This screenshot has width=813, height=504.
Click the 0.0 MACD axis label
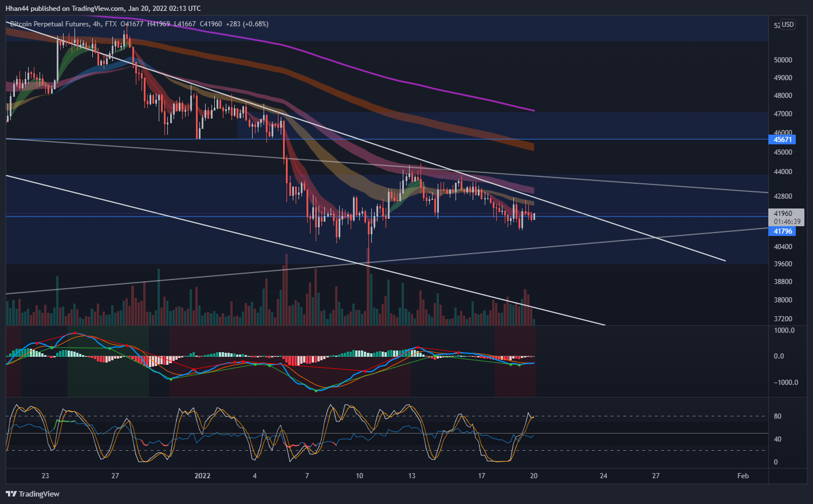pyautogui.click(x=779, y=356)
